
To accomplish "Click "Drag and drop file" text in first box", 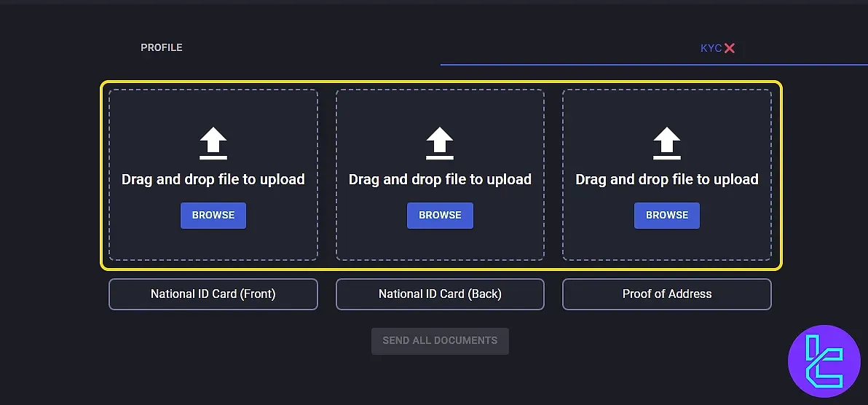I will click(x=213, y=179).
